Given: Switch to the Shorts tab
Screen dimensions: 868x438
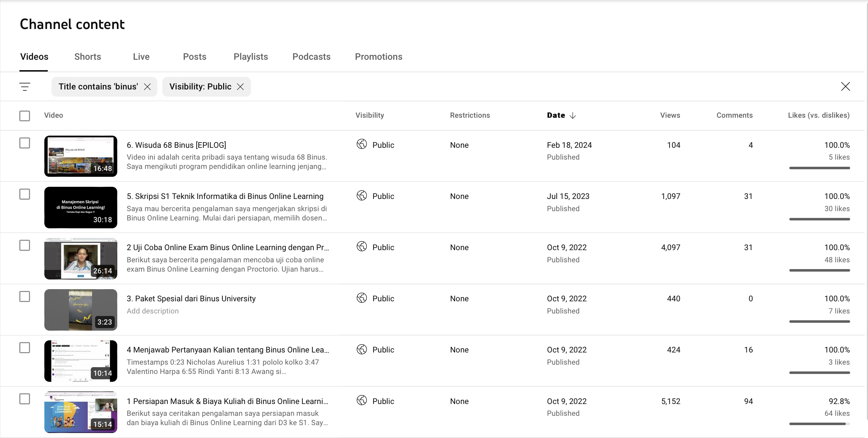Looking at the screenshot, I should 88,57.
